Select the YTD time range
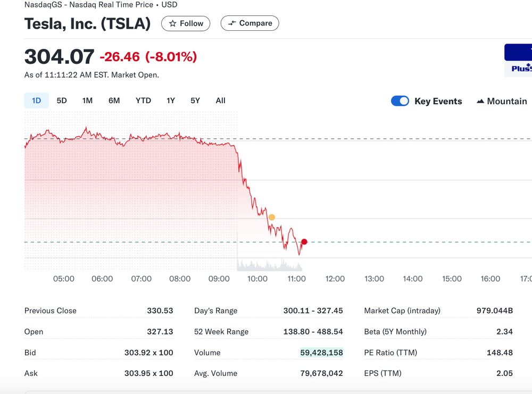The image size is (532, 394). pyautogui.click(x=143, y=100)
